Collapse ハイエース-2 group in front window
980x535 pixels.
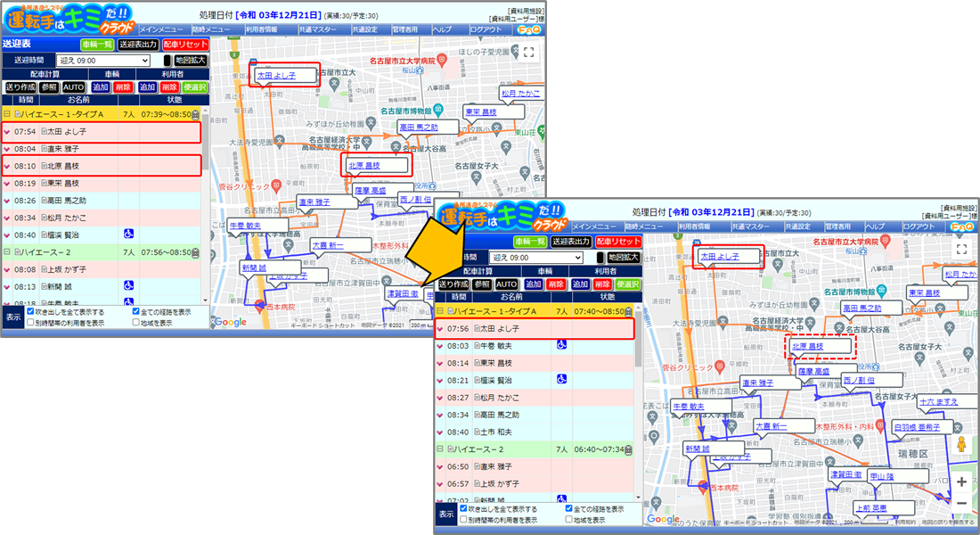440,449
